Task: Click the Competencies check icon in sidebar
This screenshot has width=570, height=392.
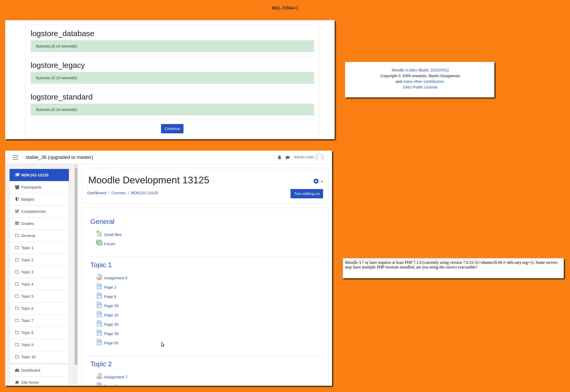Action: [17, 211]
